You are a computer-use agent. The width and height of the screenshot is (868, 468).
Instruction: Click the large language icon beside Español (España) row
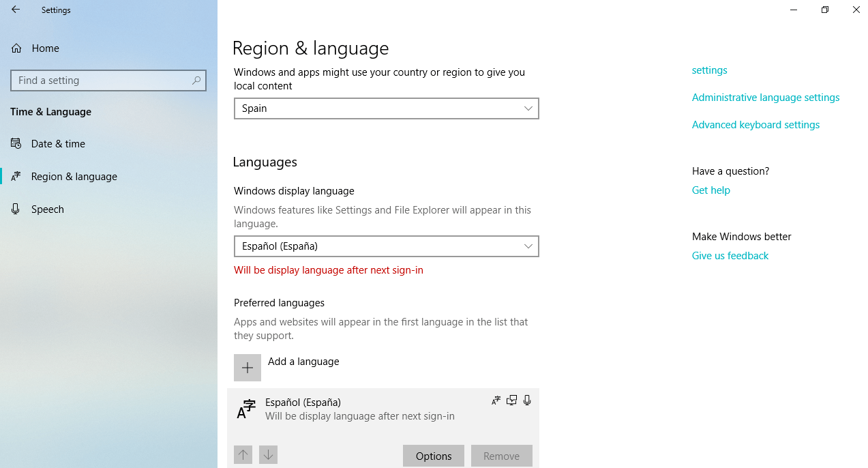[x=246, y=409]
